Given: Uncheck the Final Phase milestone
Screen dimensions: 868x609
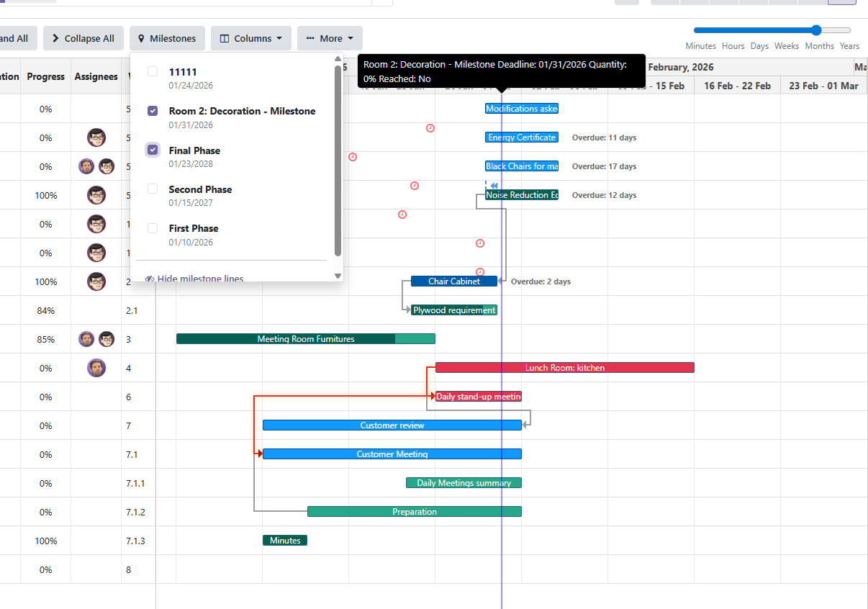Looking at the screenshot, I should click(153, 150).
